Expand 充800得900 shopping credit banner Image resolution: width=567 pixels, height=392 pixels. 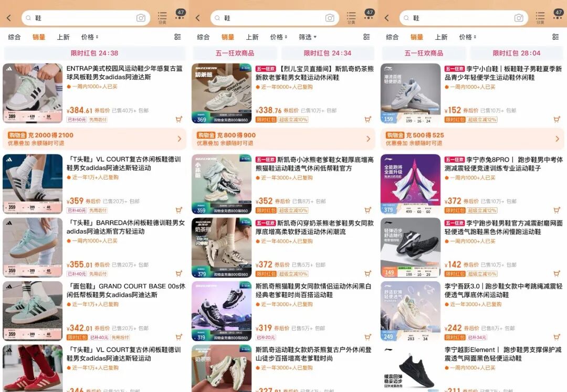point(283,139)
